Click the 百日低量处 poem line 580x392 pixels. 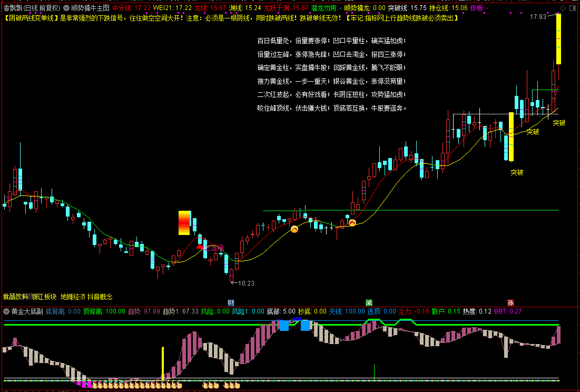[x=332, y=41]
